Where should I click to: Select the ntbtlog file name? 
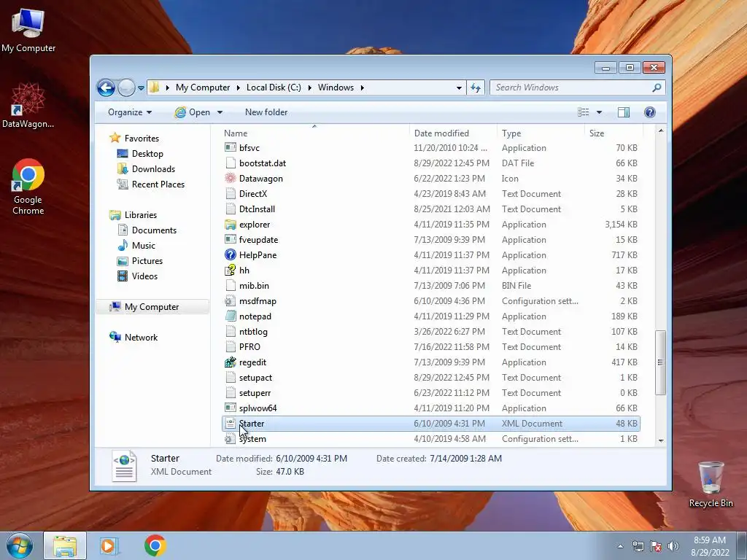tap(253, 332)
